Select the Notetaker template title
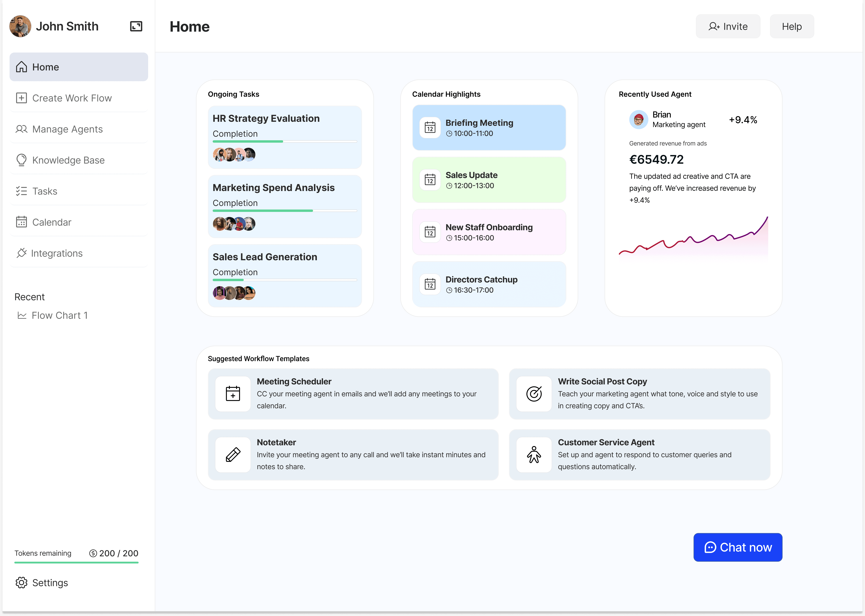Viewport: 865px width, 616px height. [x=276, y=442]
